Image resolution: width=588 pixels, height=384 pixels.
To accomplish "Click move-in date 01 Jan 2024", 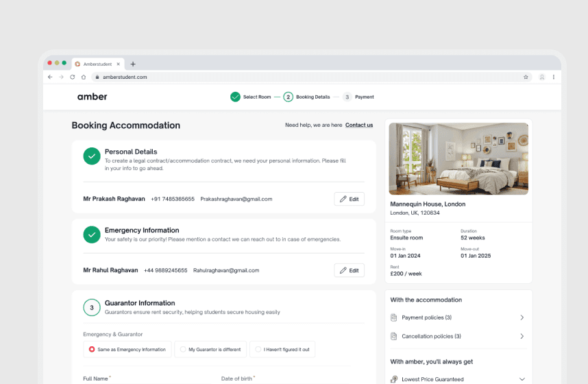I will (x=405, y=256).
